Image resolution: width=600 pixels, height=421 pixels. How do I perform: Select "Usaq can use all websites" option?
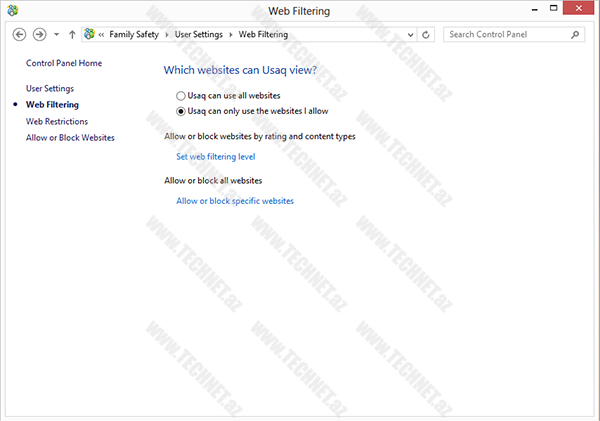tap(181, 95)
